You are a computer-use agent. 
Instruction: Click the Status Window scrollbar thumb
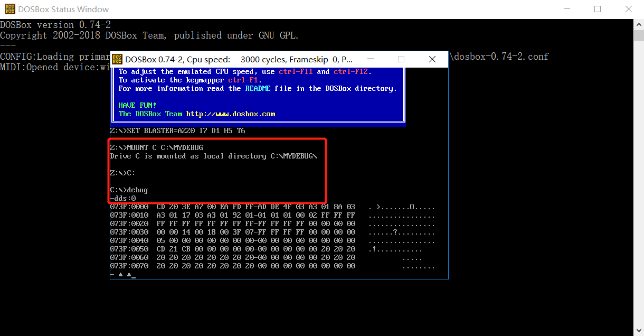(x=639, y=35)
